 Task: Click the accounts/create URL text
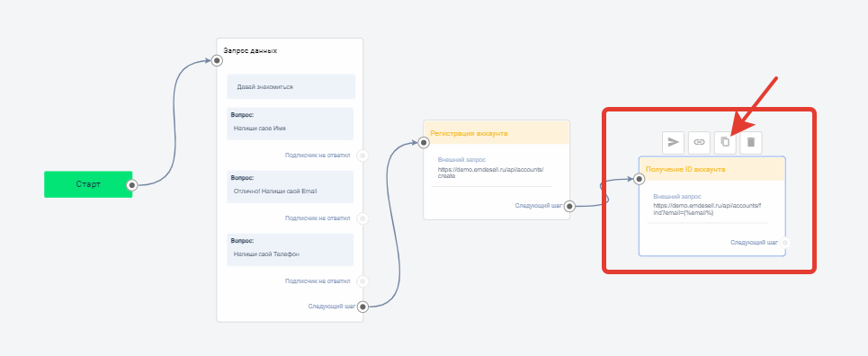490,173
